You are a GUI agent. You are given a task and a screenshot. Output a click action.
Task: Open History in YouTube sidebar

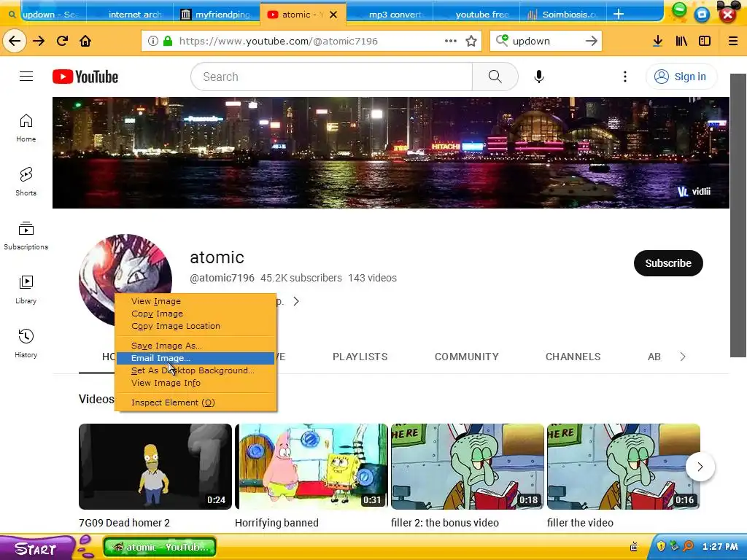click(26, 343)
